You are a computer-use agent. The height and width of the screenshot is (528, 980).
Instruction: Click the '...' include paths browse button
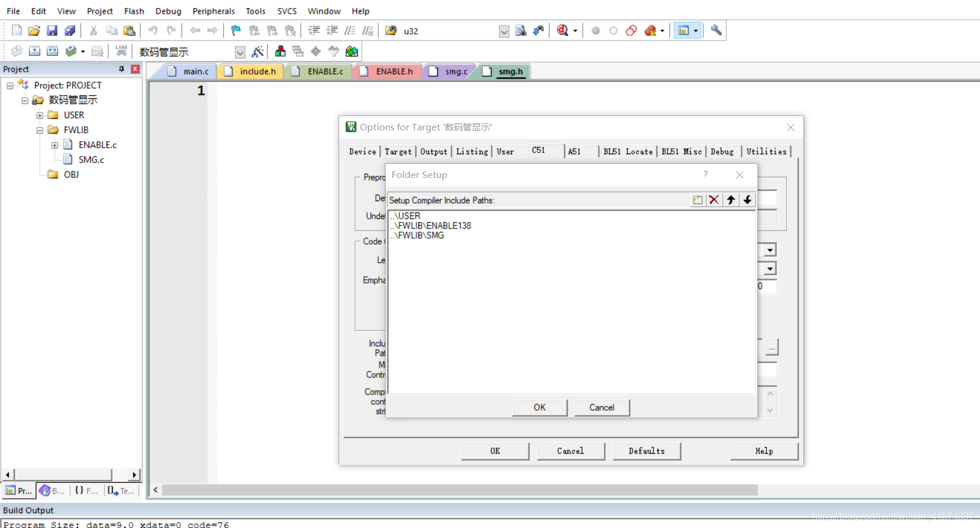click(772, 347)
